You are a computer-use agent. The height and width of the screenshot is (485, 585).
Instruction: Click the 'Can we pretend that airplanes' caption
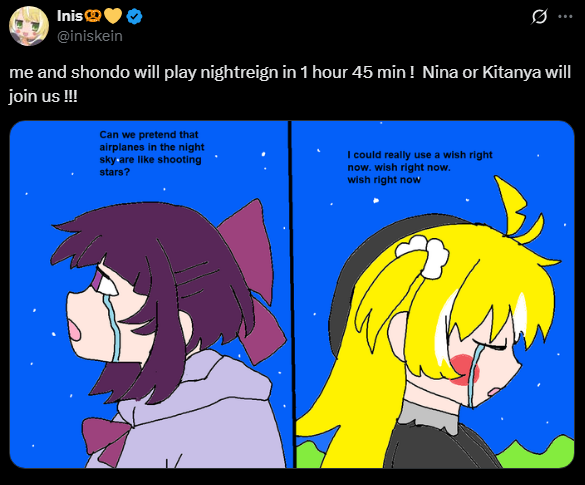tap(152, 153)
